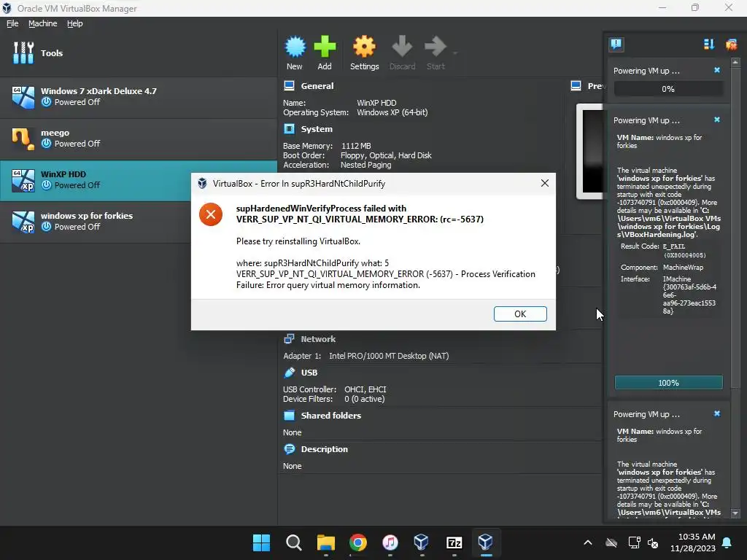
Task: Click the Shared folders section header
Action: [x=330, y=415]
